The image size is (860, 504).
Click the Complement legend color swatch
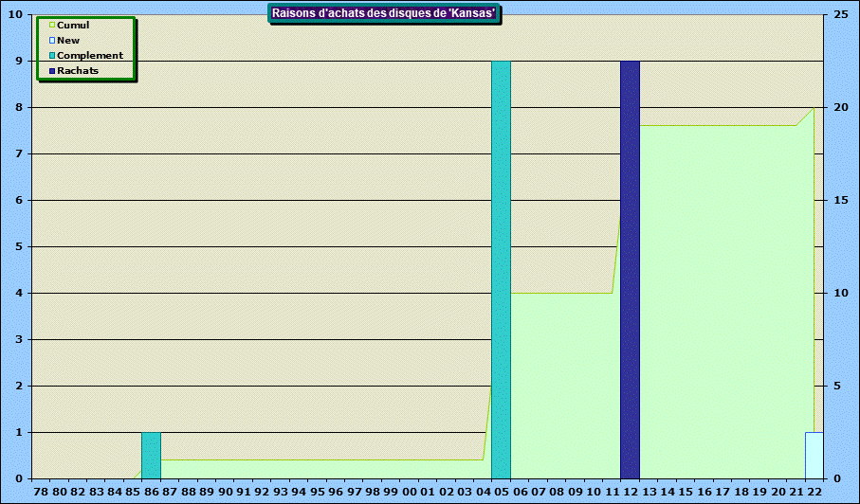[x=51, y=56]
